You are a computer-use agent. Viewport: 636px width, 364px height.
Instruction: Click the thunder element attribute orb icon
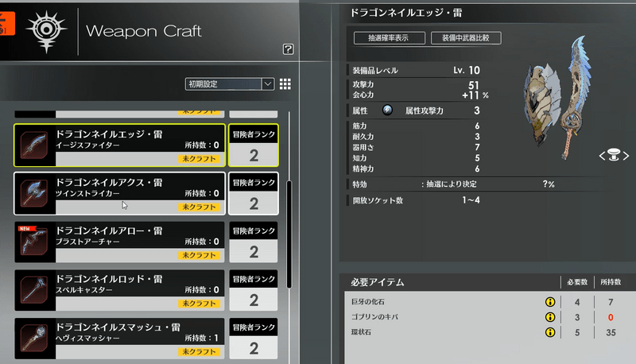click(x=386, y=110)
